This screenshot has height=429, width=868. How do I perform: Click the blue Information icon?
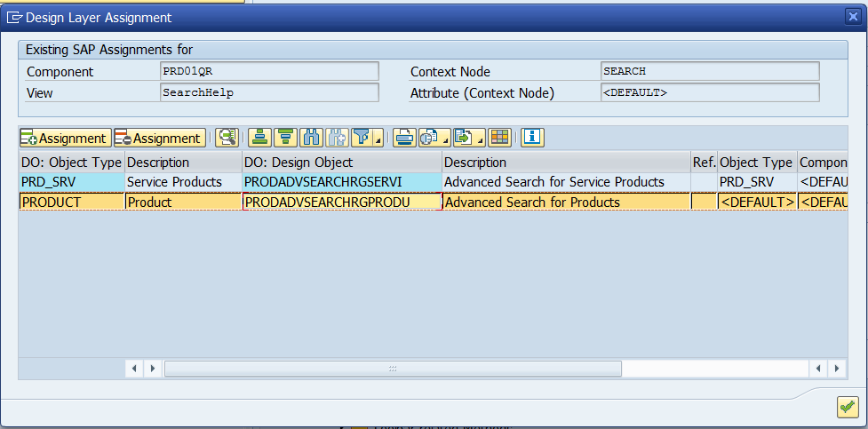pos(532,138)
